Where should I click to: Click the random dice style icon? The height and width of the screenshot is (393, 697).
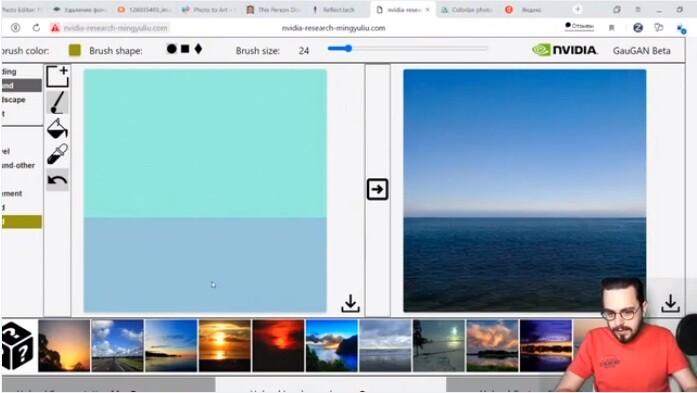pyautogui.click(x=17, y=346)
